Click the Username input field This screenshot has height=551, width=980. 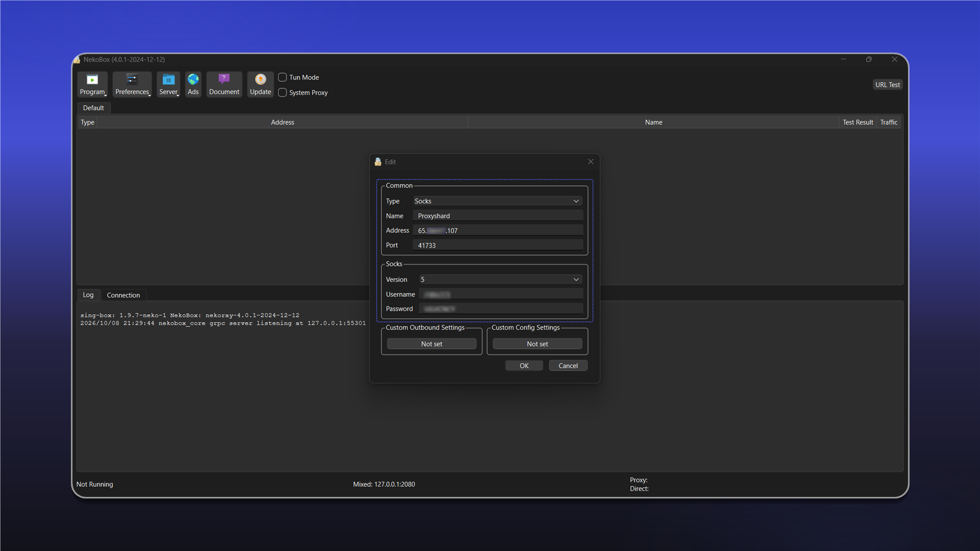501,294
